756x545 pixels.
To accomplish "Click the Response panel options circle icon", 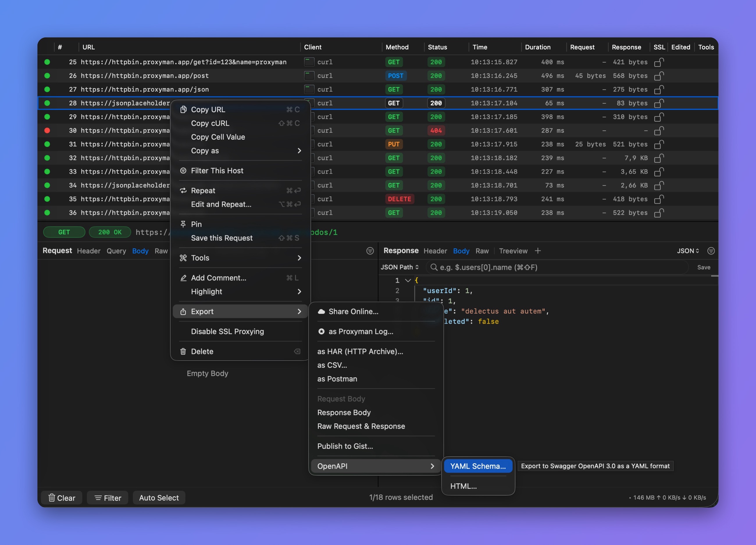I will [x=711, y=251].
